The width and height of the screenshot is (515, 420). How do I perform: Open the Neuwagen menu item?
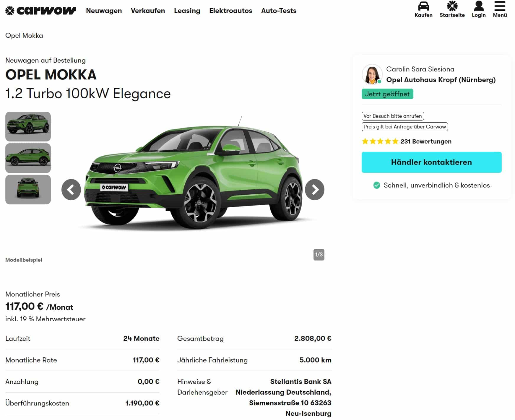[x=104, y=11]
